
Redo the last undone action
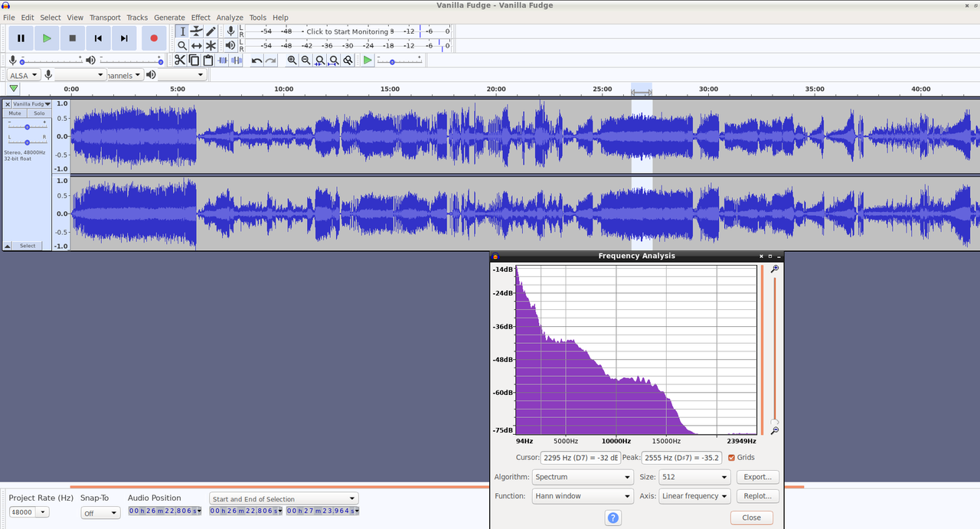point(270,60)
